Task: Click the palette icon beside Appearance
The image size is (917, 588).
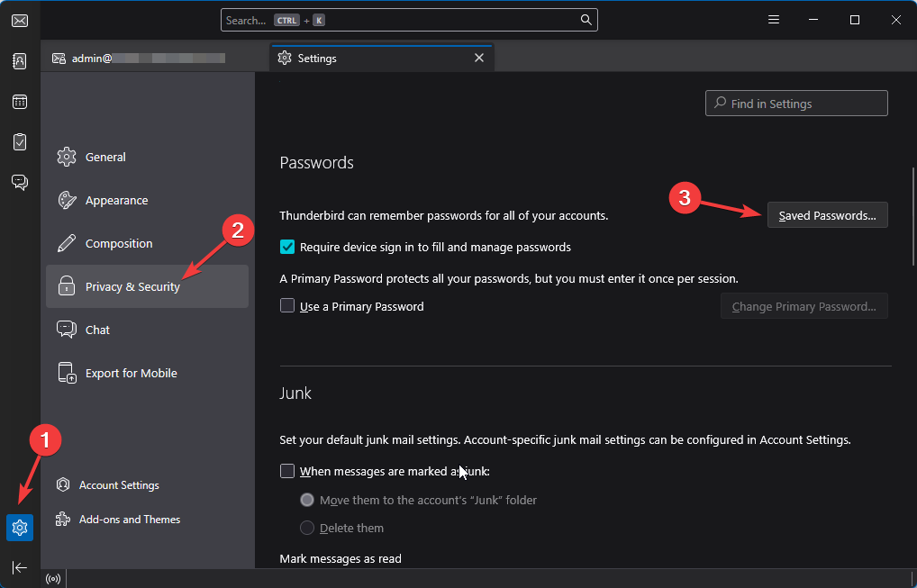Action: [x=67, y=200]
